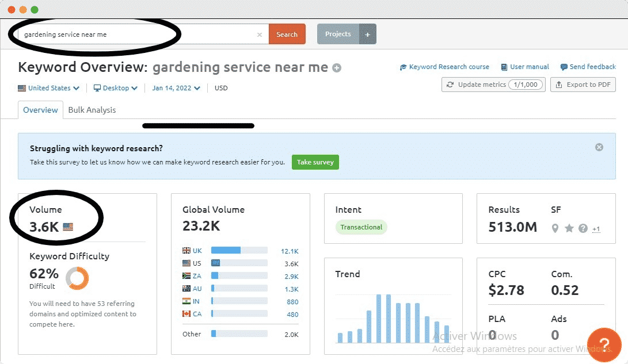The width and height of the screenshot is (628, 364).
Task: Click the 2.9K ZA volume value
Action: 292,277
